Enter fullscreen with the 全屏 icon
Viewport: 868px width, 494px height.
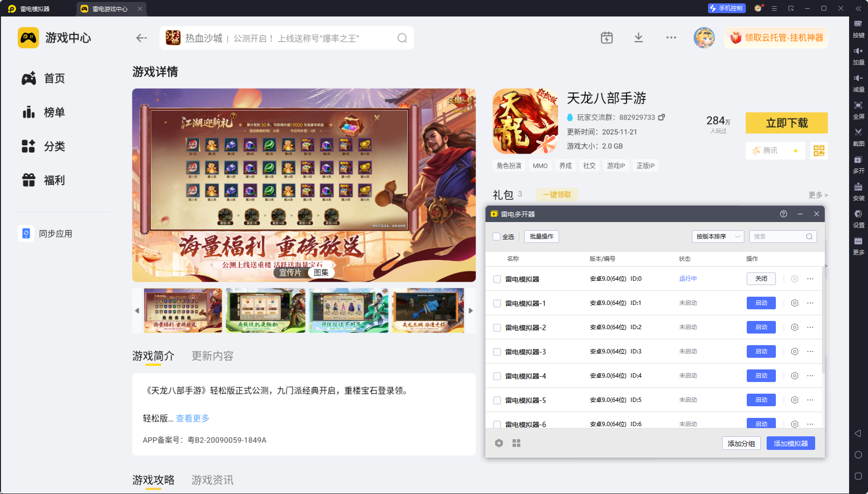pyautogui.click(x=858, y=111)
